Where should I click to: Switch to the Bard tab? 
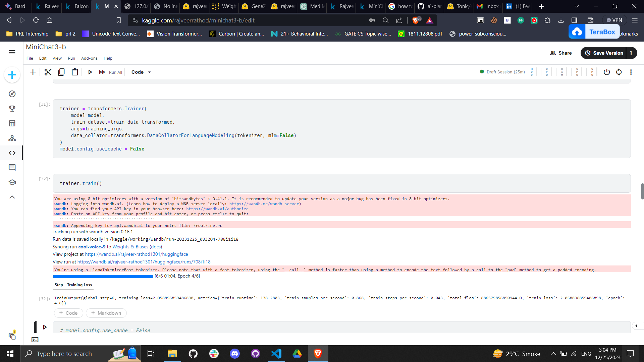(16, 6)
